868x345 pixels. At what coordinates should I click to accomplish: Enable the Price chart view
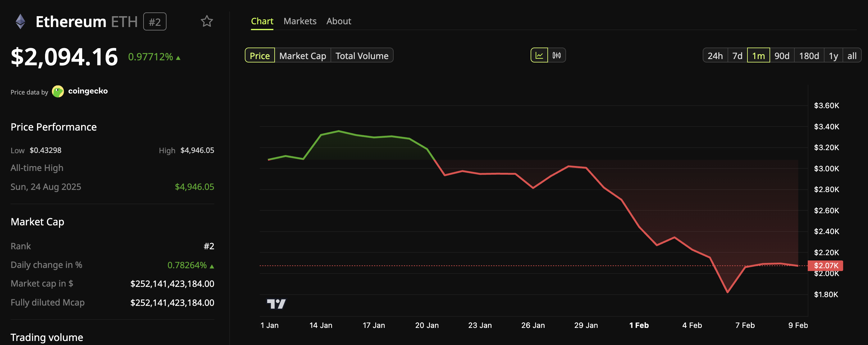coord(259,55)
